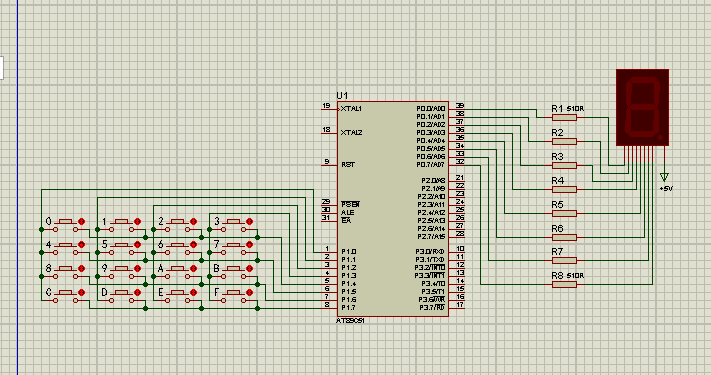Toggle red latch dot of button 8

point(82,268)
